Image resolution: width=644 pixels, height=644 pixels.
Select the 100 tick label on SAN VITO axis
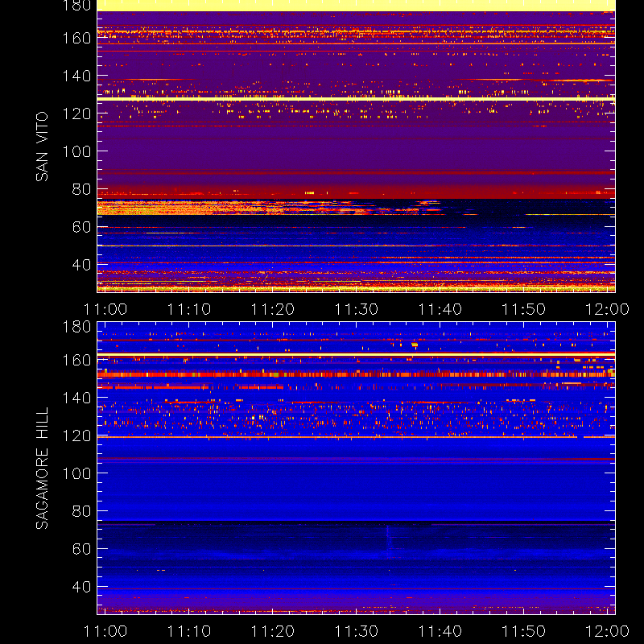[x=76, y=151]
